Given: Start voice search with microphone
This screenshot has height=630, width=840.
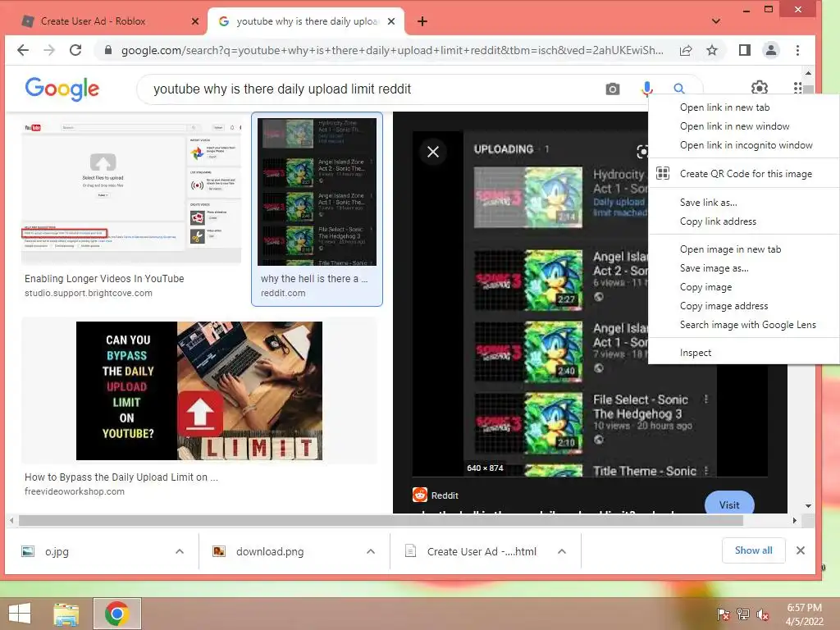Looking at the screenshot, I should click(646, 89).
